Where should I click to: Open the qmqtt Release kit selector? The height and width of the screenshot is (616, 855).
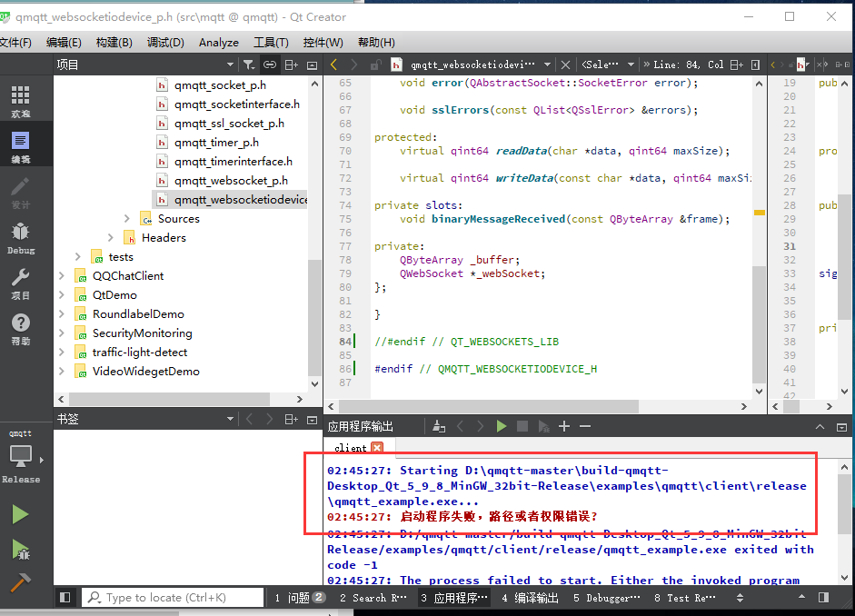point(23,457)
